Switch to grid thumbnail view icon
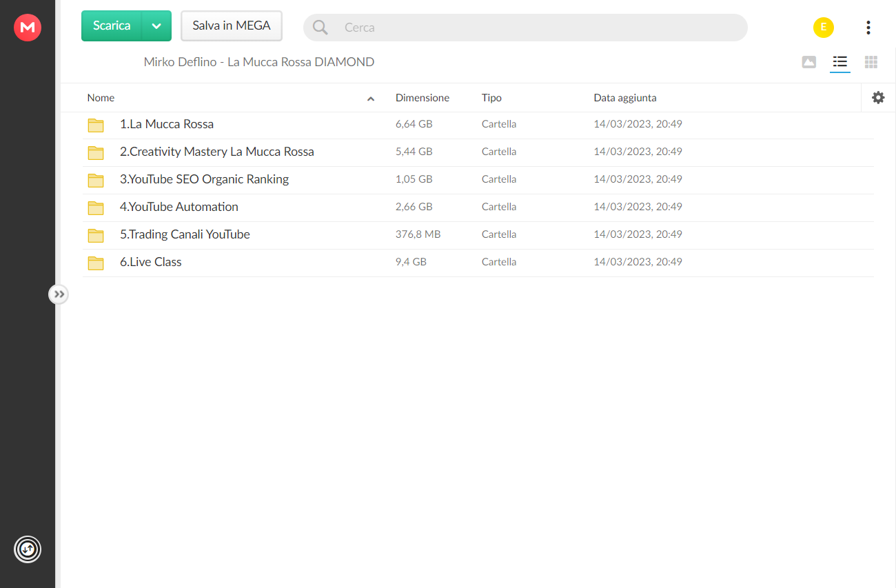Image resolution: width=896 pixels, height=588 pixels. [x=871, y=62]
